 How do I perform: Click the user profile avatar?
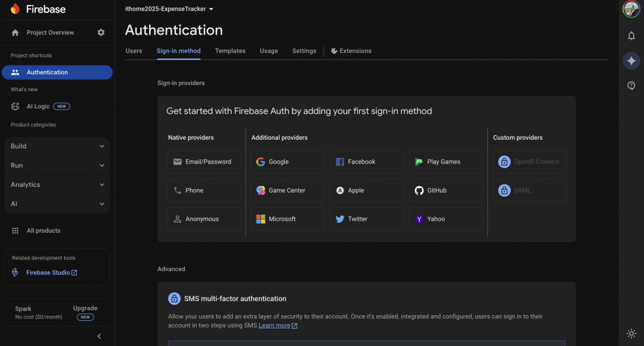631,9
